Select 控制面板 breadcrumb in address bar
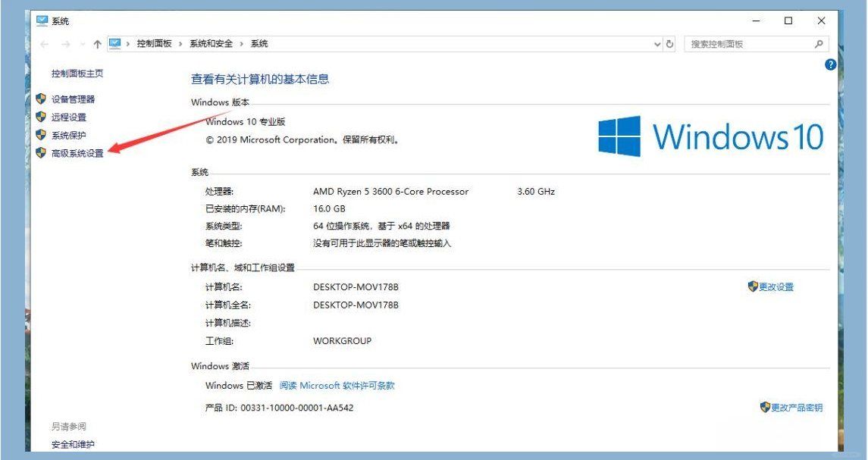The height and width of the screenshot is (460, 868). [x=155, y=44]
